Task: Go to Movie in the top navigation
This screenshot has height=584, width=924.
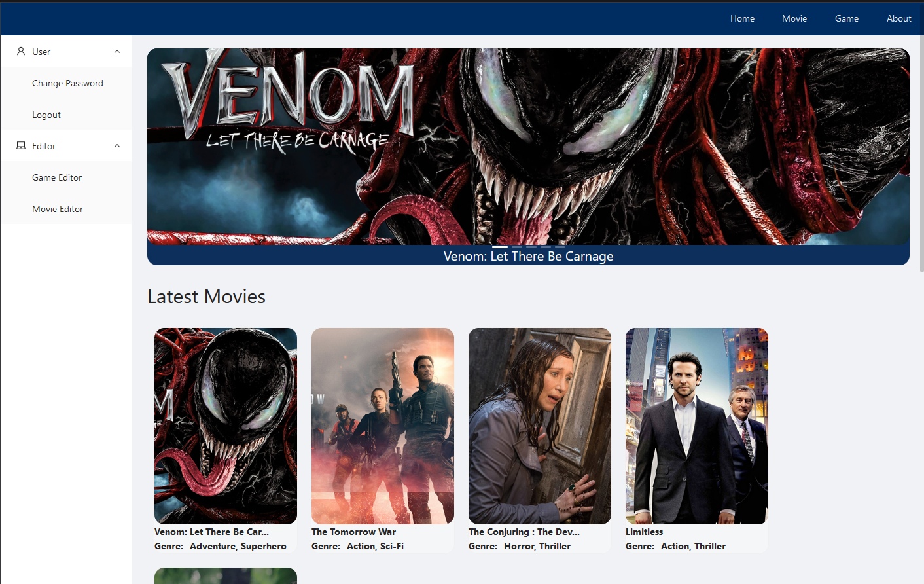Action: pos(794,18)
